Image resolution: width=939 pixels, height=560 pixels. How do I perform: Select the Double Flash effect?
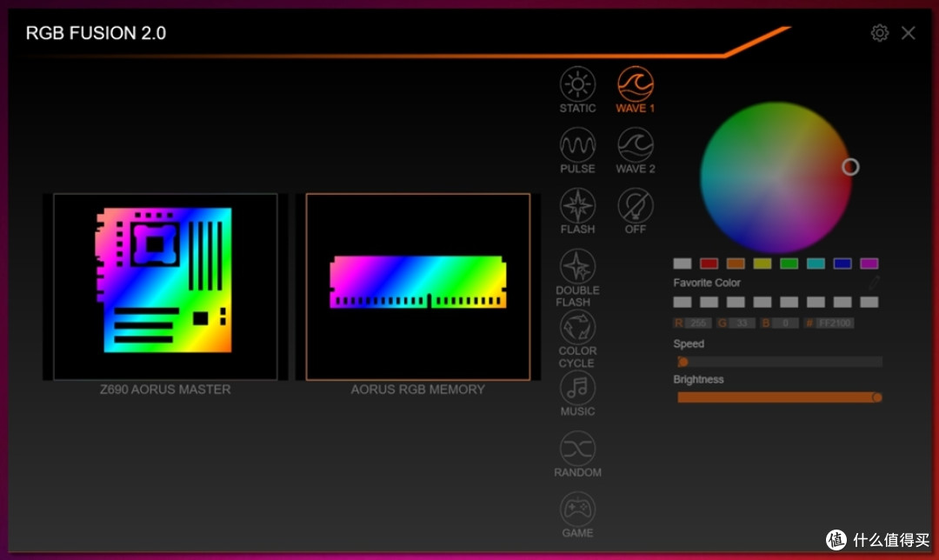pos(577,266)
